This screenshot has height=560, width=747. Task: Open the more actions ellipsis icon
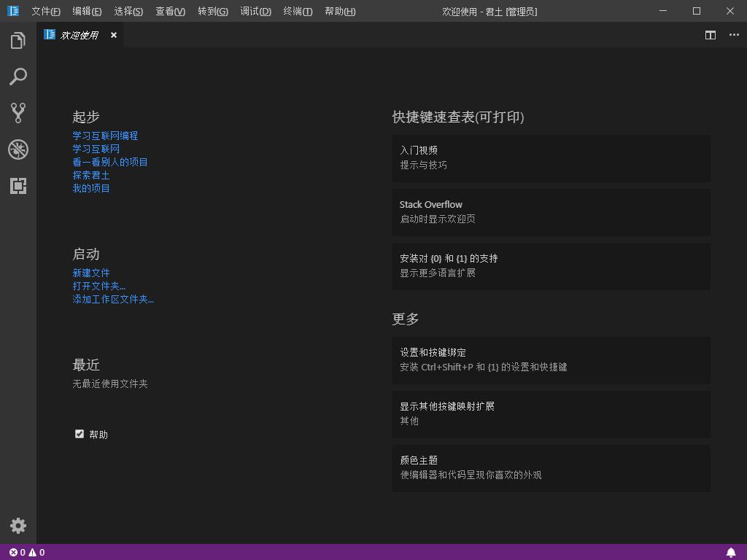[x=734, y=35]
